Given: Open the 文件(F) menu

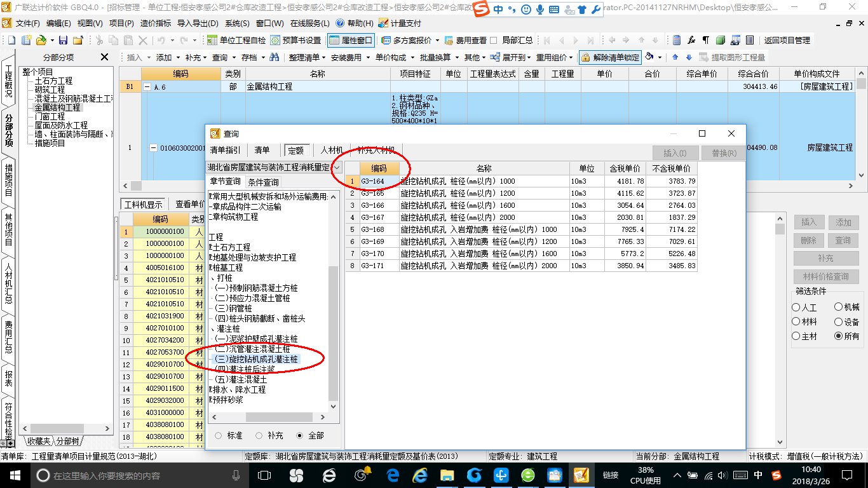Looking at the screenshot, I should [27, 24].
